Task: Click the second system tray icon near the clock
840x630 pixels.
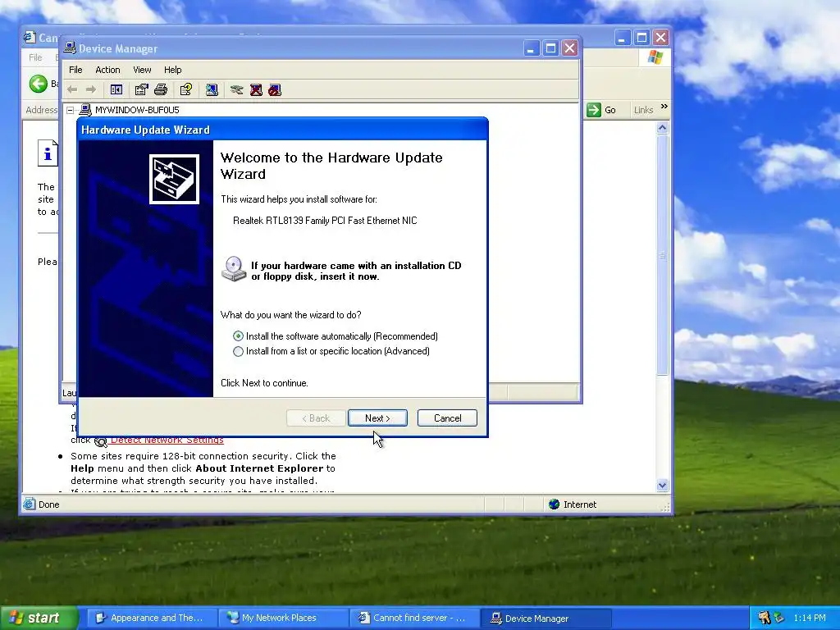Action: click(x=778, y=618)
